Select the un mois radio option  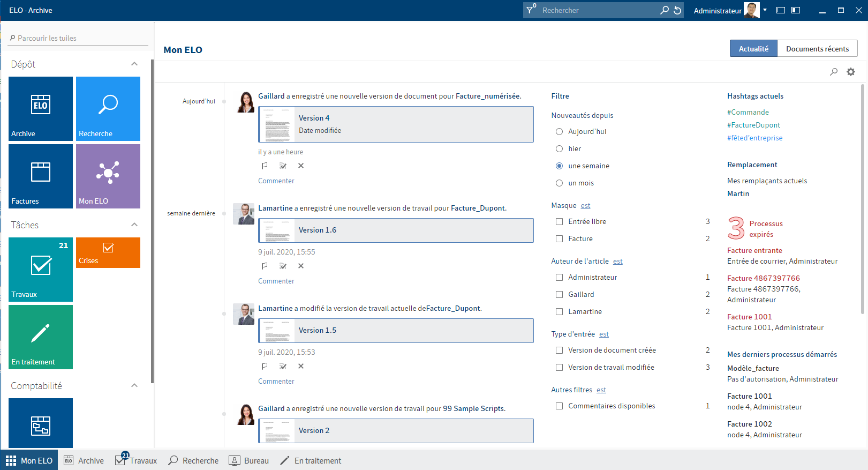click(559, 183)
